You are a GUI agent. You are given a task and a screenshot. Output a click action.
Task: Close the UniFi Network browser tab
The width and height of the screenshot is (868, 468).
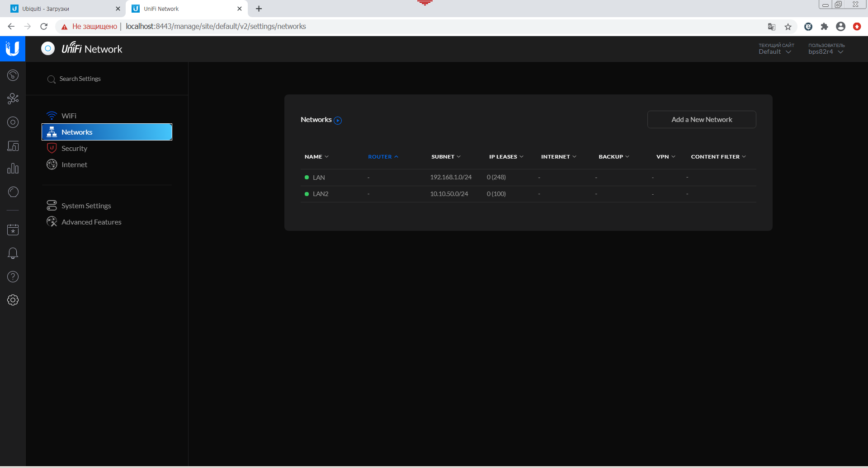coord(239,9)
